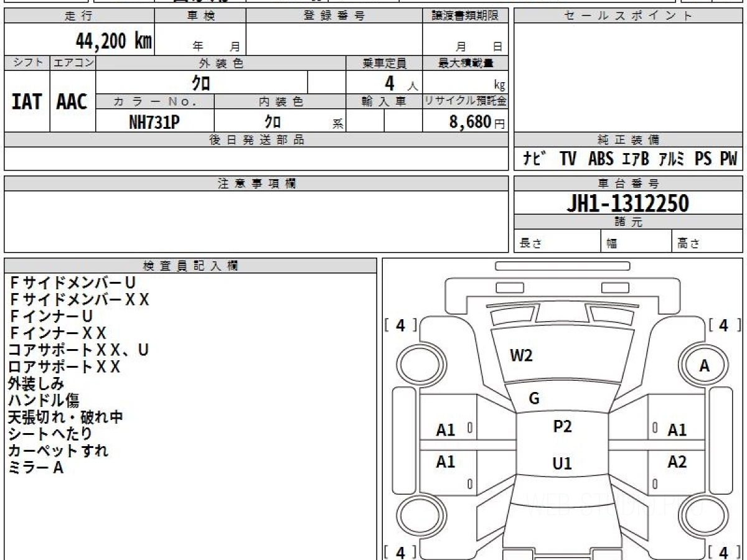Click the note ロアサポートXX
747x560 pixels.
(x=64, y=367)
